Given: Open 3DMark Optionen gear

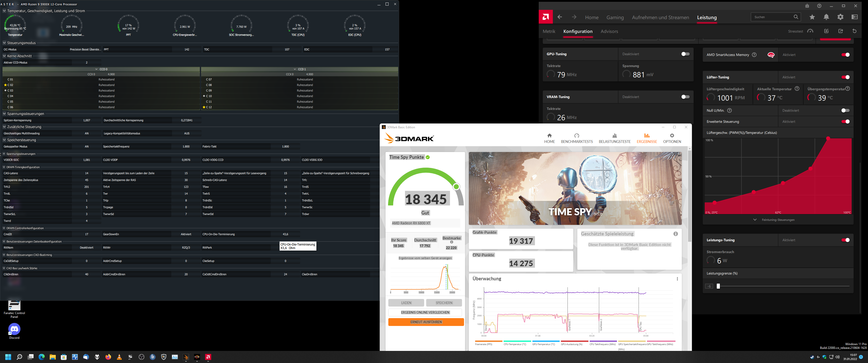Looking at the screenshot, I should coord(672,138).
